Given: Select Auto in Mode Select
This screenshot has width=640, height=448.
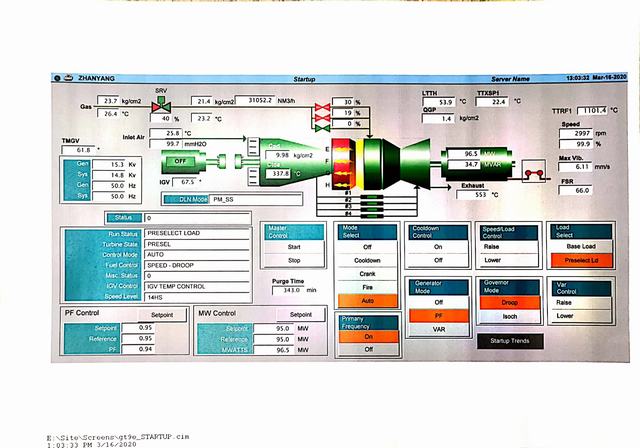Looking at the screenshot, I should pos(367,301).
